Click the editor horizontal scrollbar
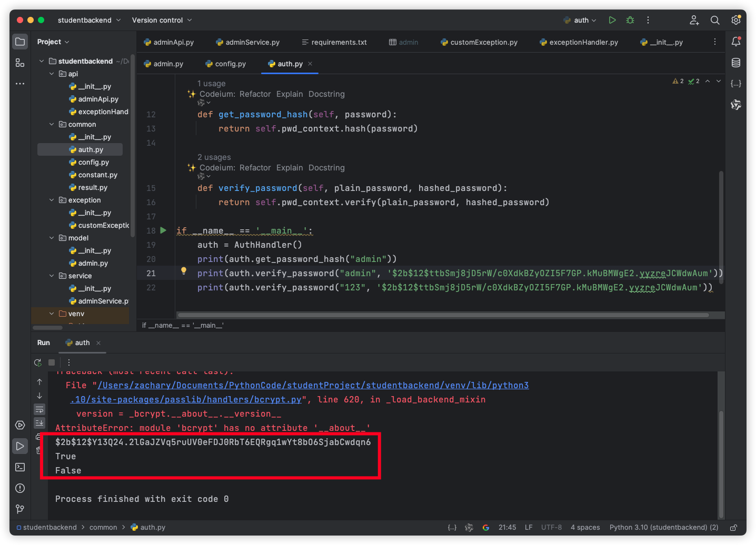The image size is (756, 545). pos(443,315)
